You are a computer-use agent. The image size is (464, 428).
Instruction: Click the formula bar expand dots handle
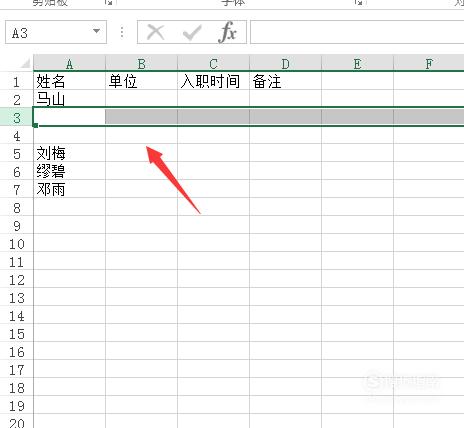coord(122,32)
